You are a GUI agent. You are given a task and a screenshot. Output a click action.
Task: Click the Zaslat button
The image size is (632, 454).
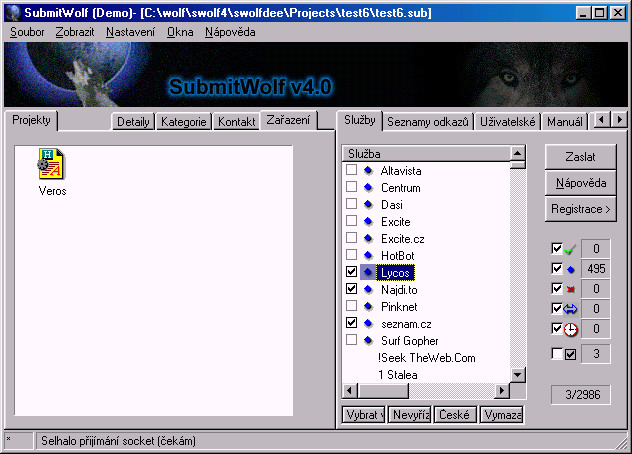click(x=580, y=157)
